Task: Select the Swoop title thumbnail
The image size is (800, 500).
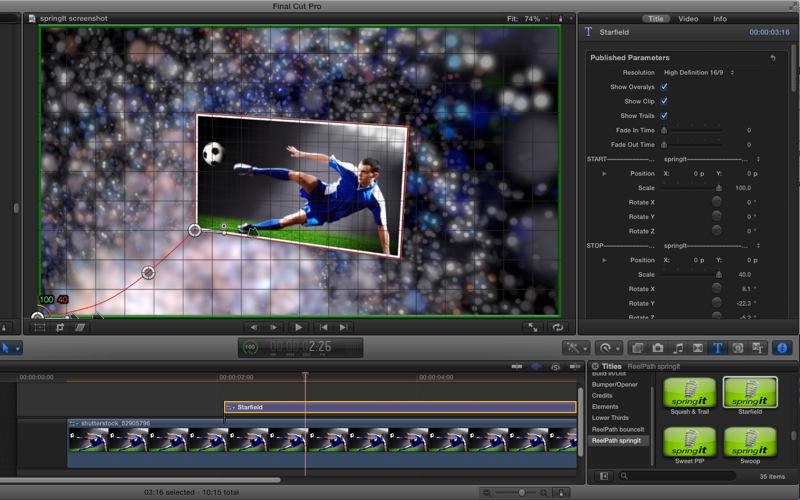Action: tap(750, 441)
